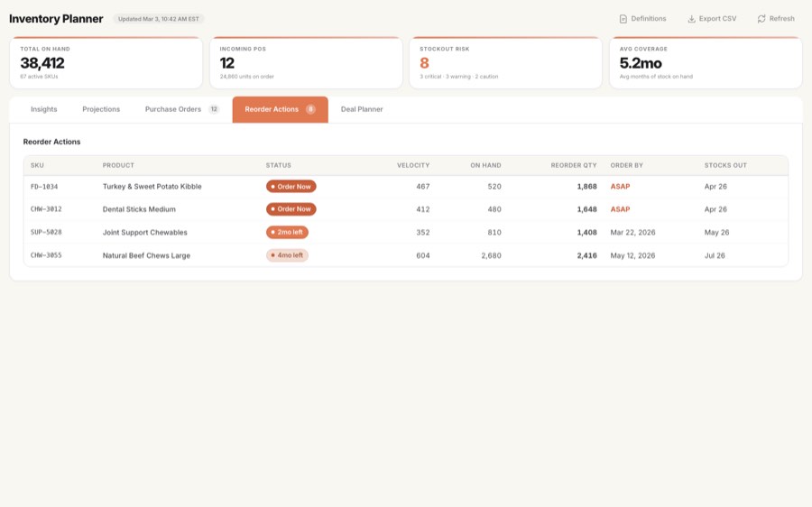Click the 8 badge on Reorder Actions
Viewport: 812px width, 507px height.
click(x=310, y=109)
